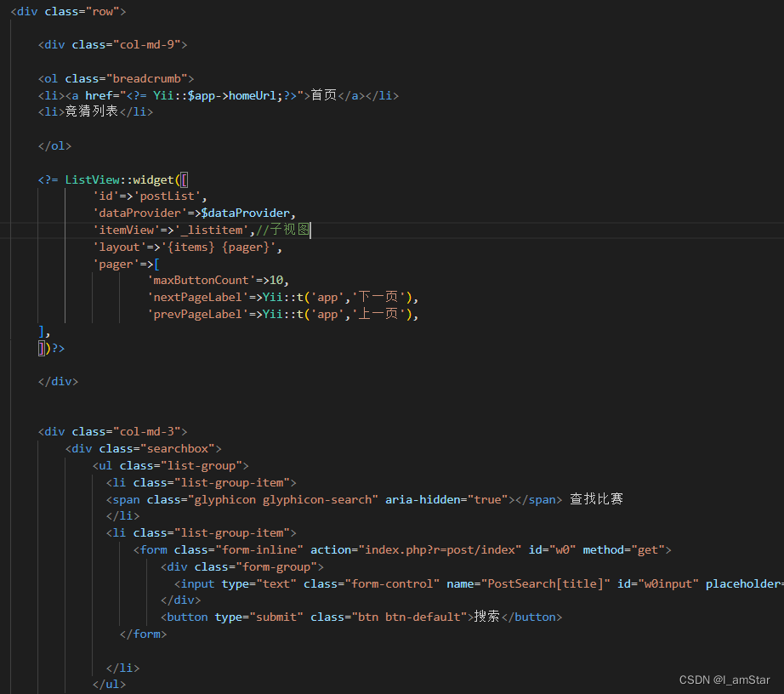
Task: Click the 'maxButtonCount' key
Action: coord(201,281)
